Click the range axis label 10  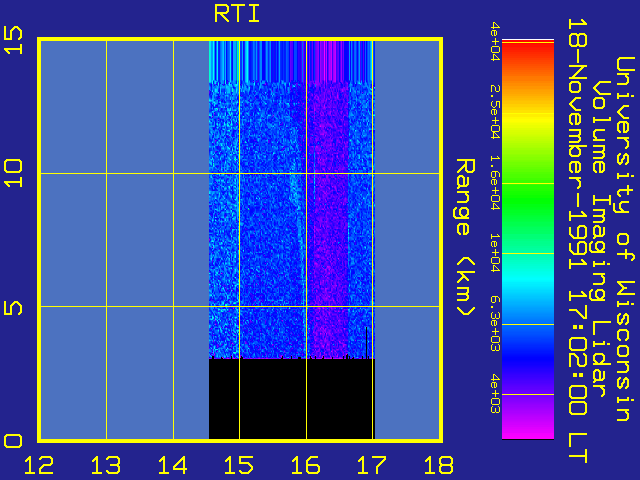[x=13, y=173]
